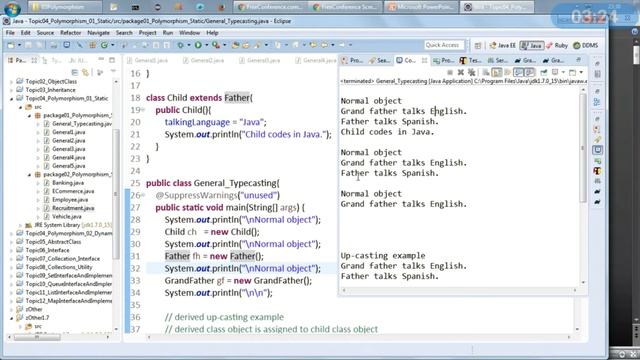This screenshot has height=360, width=640.
Task: Click the New file toolbar icon
Action: 11,45
